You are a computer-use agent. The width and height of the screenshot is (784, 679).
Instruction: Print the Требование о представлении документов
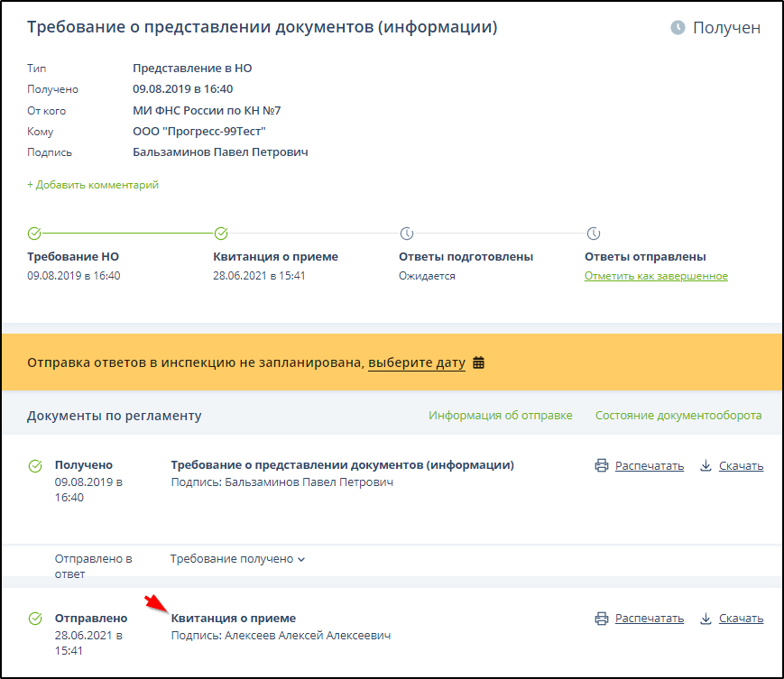pyautogui.click(x=649, y=466)
